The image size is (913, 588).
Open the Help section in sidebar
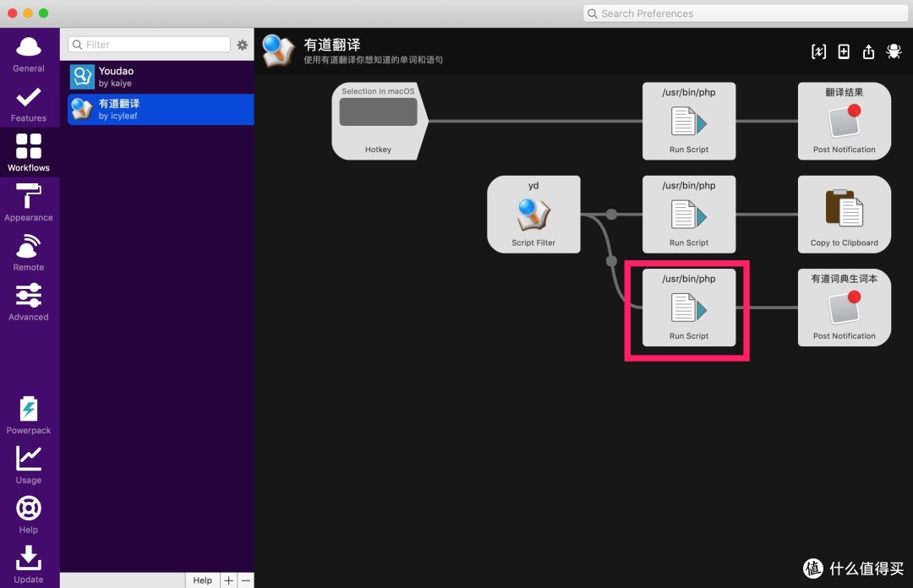tap(29, 514)
